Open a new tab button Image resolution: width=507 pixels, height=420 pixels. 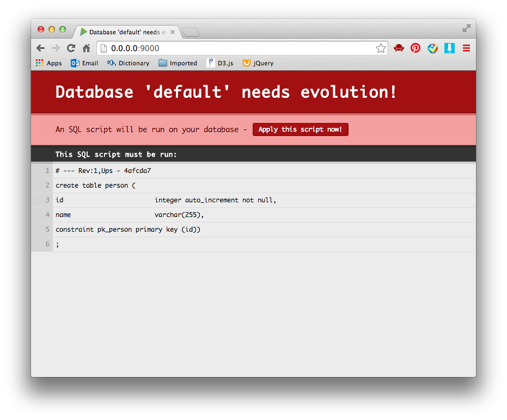click(191, 32)
